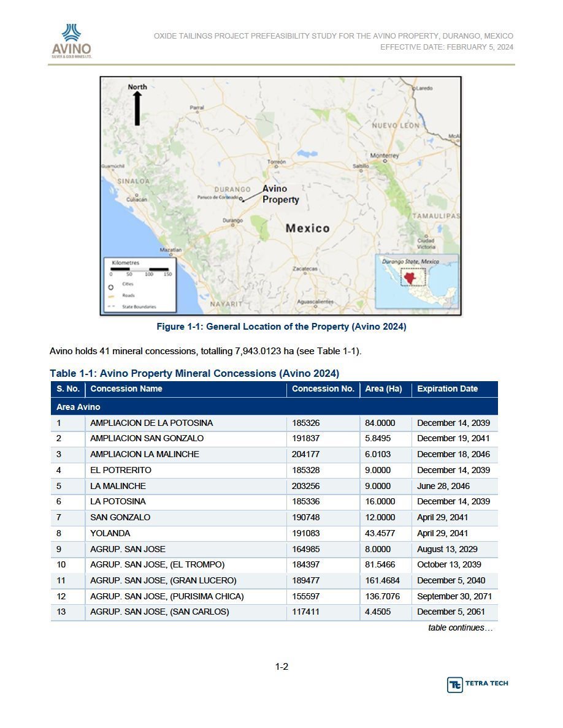Image resolution: width=563 pixels, height=728 pixels.
Task: Click concession number 191083
Action: [x=305, y=533]
